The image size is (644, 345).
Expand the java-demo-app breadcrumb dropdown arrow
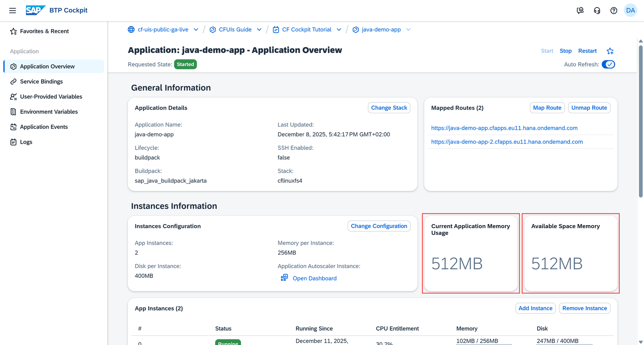(x=408, y=30)
